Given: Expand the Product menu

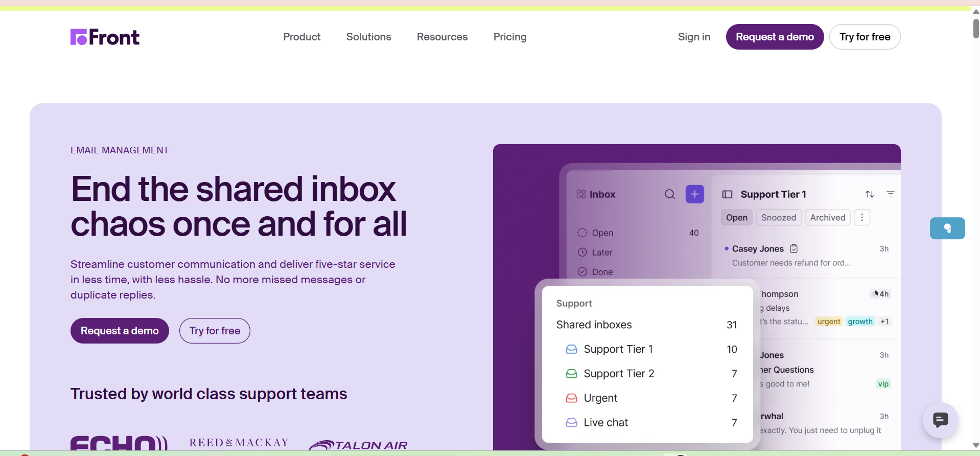Looking at the screenshot, I should click(301, 37).
